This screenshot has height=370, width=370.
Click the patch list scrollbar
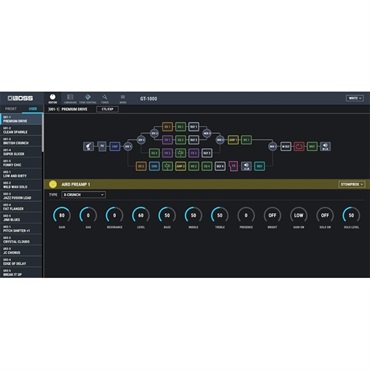[x=43, y=133]
